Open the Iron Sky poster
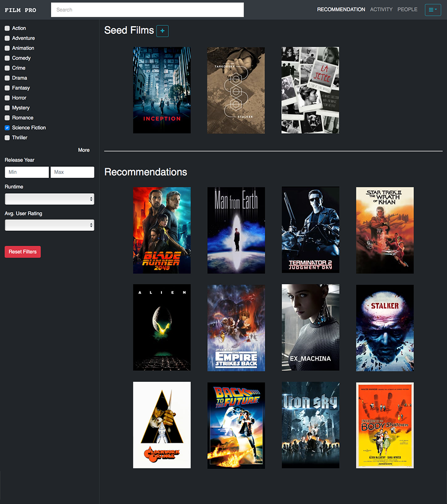The image size is (447, 504). point(310,425)
